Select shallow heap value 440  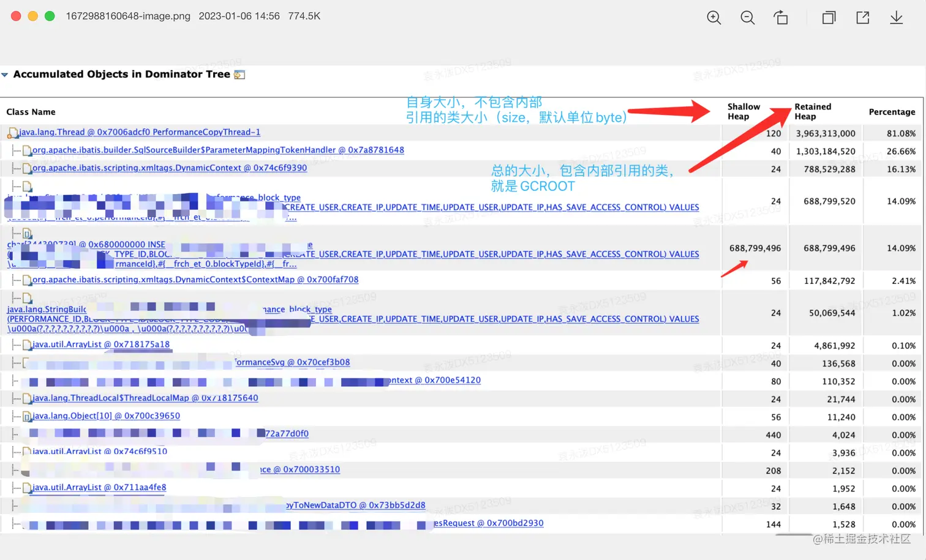pyautogui.click(x=774, y=435)
